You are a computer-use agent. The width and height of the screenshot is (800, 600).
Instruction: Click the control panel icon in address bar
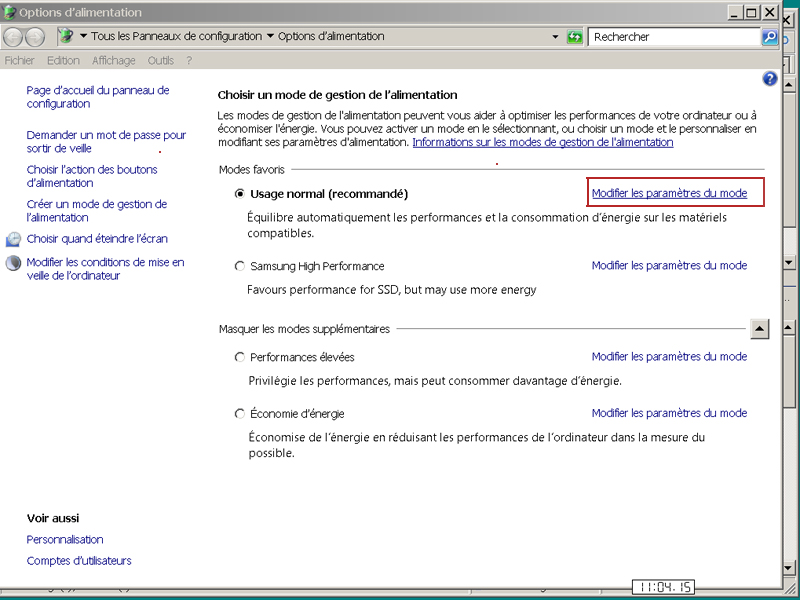66,36
